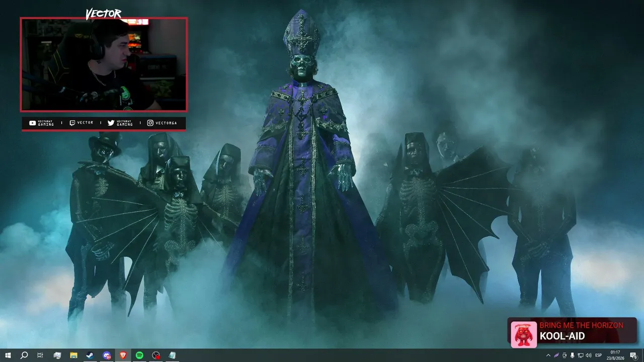Viewport: 644px width, 362px height.
Task: Click the BRING ME THE HORIZON artist text
Action: click(581, 325)
